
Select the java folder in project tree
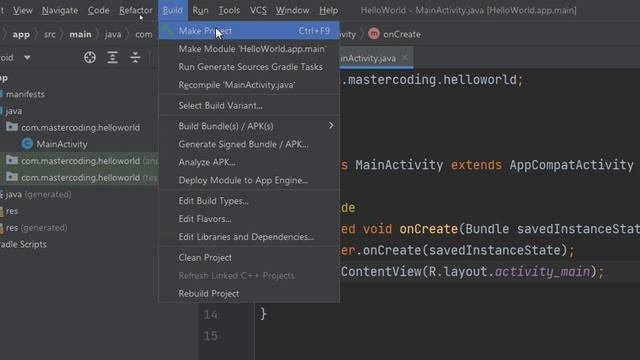14,111
